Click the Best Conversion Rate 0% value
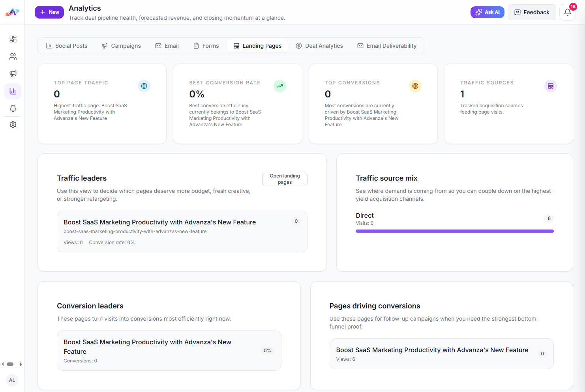585x392 pixels. tap(197, 94)
